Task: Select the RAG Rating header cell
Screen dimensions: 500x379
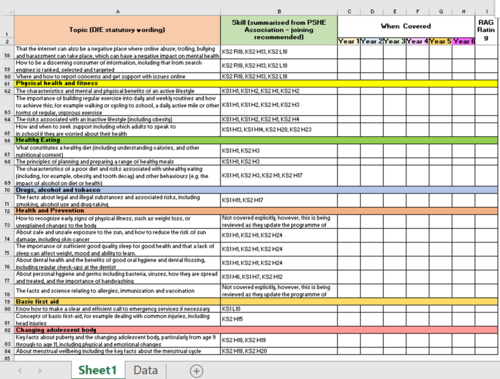Action: [486, 30]
